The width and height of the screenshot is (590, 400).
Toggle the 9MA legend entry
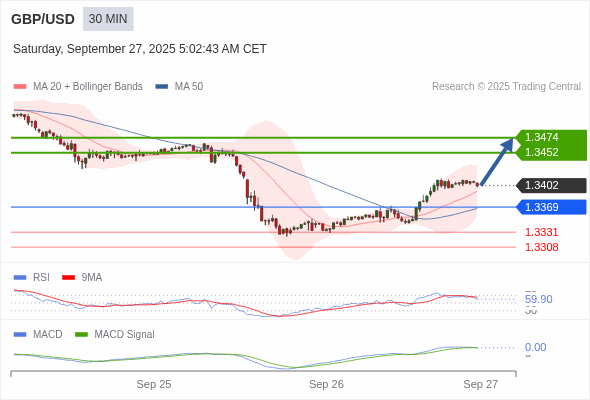(82, 278)
